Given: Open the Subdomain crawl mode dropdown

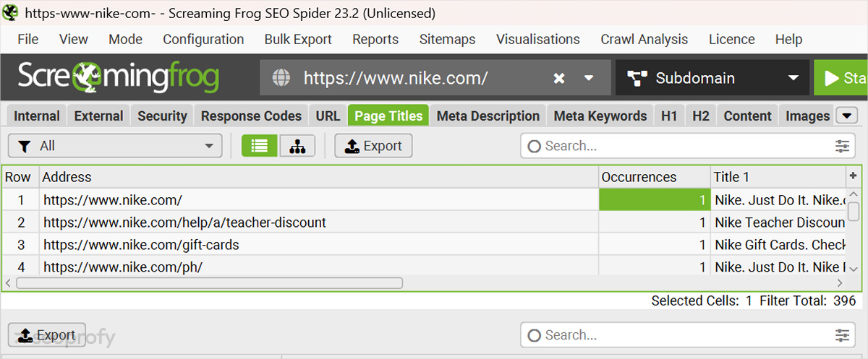Looking at the screenshot, I should coord(712,78).
